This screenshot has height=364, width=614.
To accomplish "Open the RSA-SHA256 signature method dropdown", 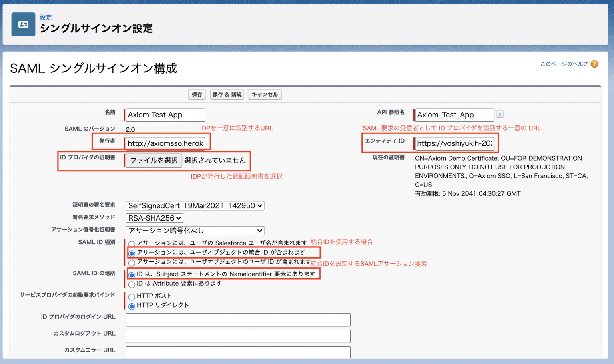I will pos(154,218).
